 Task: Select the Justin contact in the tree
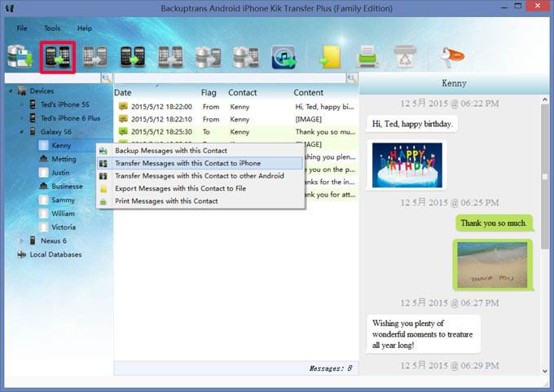tap(61, 173)
